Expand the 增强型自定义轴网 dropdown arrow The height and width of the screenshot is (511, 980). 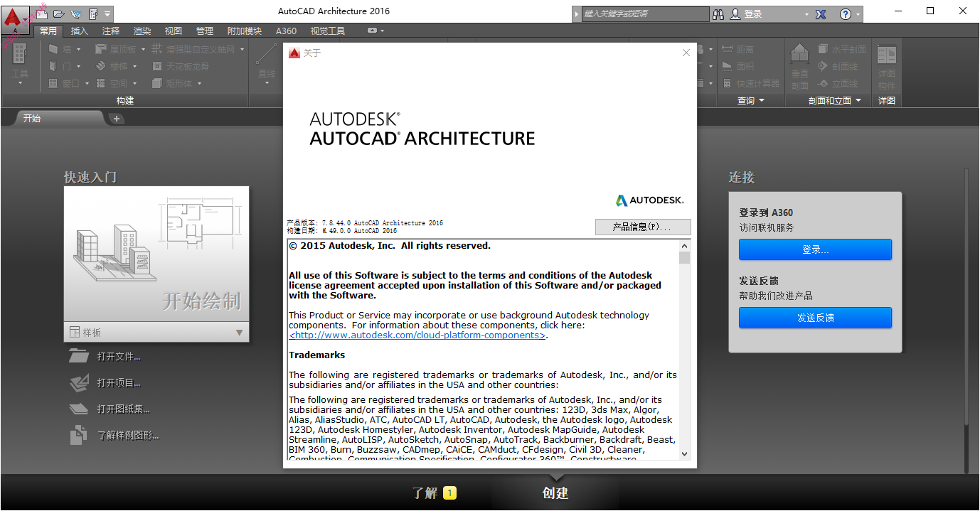(x=242, y=49)
